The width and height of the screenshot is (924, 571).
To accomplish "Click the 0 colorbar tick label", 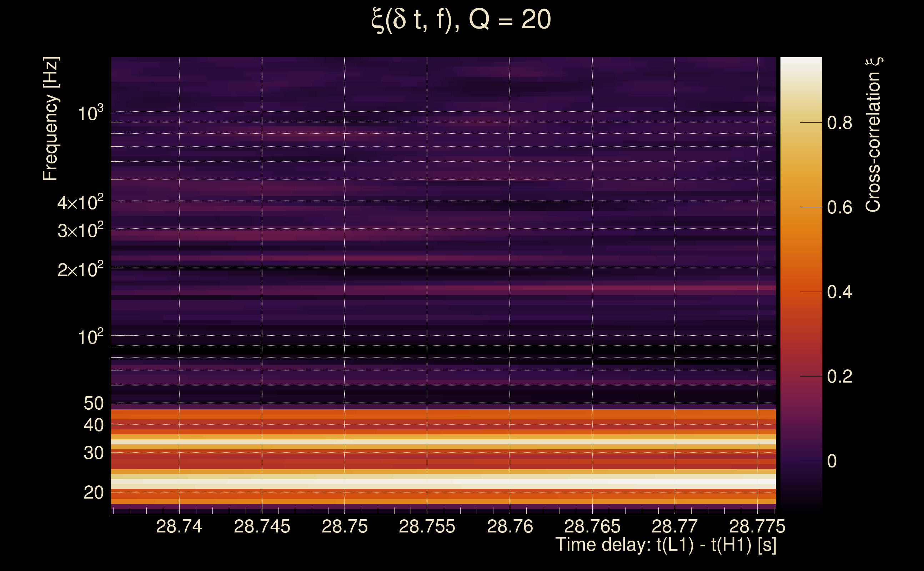I will [x=832, y=461].
